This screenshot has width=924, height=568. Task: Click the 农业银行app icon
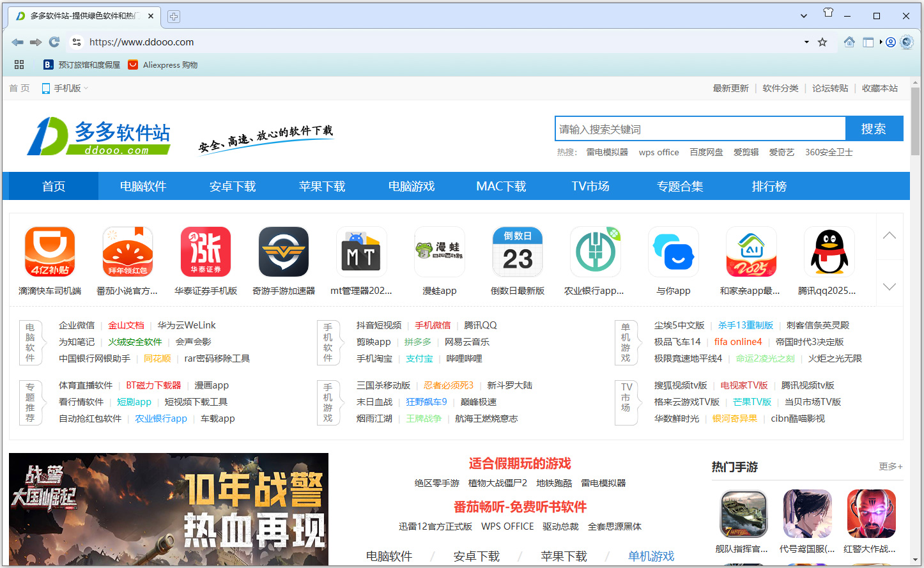coord(595,252)
